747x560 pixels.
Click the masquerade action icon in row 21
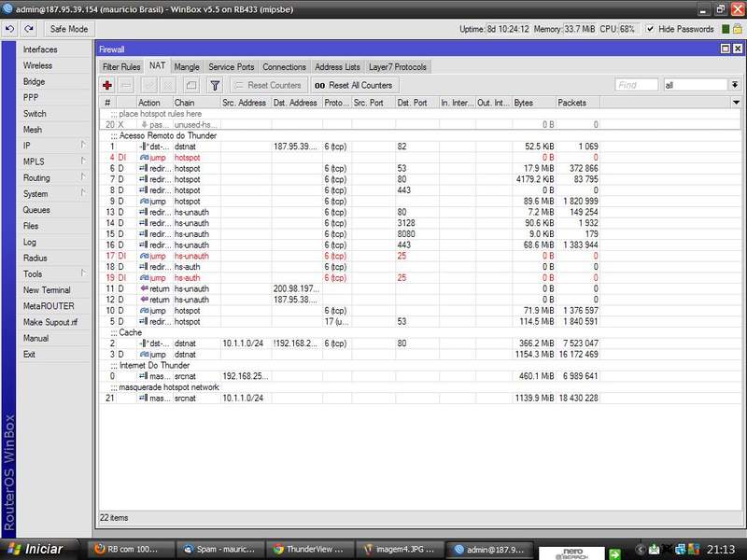pyautogui.click(x=144, y=398)
